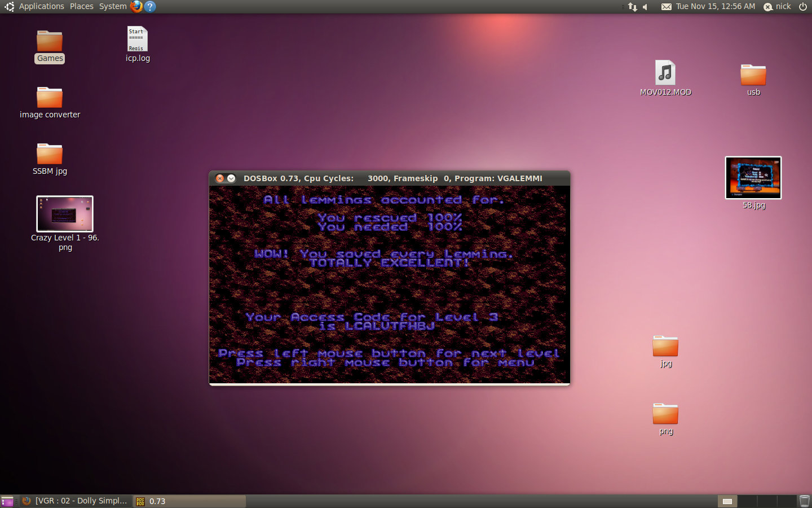The image size is (812, 508).
Task: Open the mail envelope indicator
Action: (x=666, y=7)
